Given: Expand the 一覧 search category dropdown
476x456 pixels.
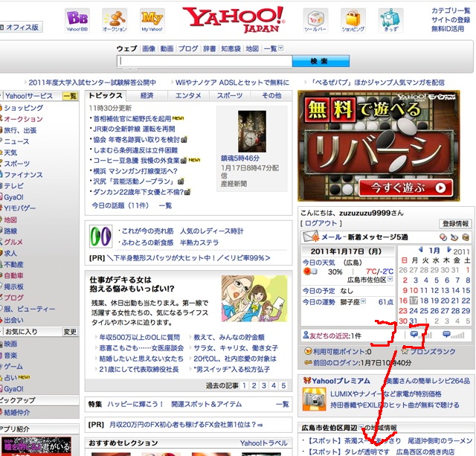Looking at the screenshot, I should tap(280, 48).
